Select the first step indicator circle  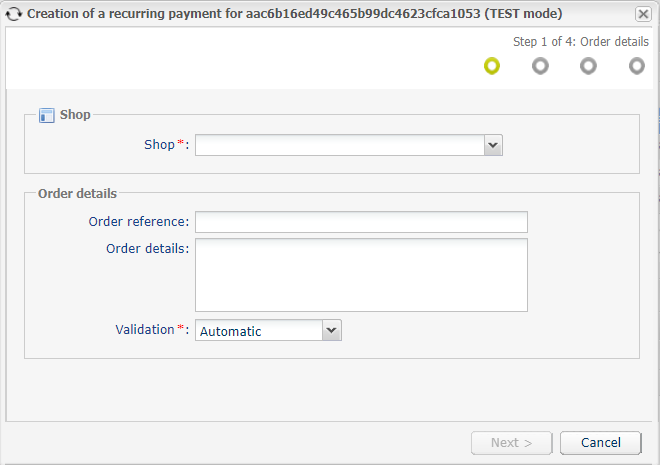click(492, 66)
